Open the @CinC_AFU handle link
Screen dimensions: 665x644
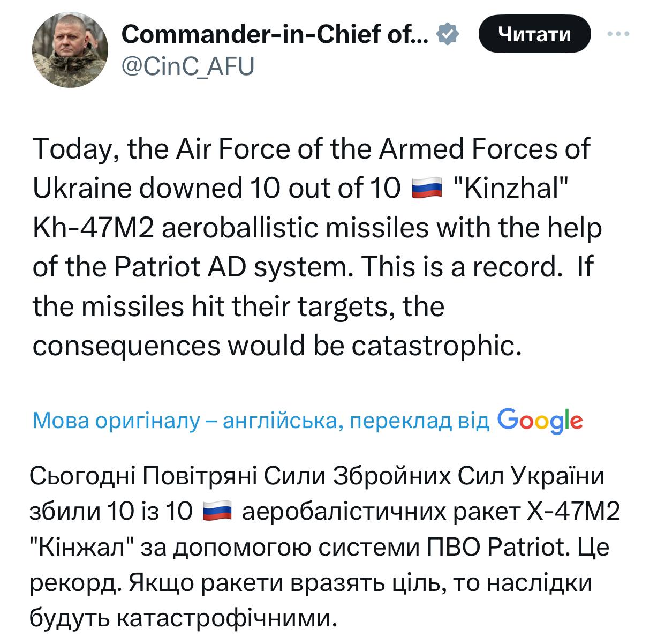pos(187,68)
